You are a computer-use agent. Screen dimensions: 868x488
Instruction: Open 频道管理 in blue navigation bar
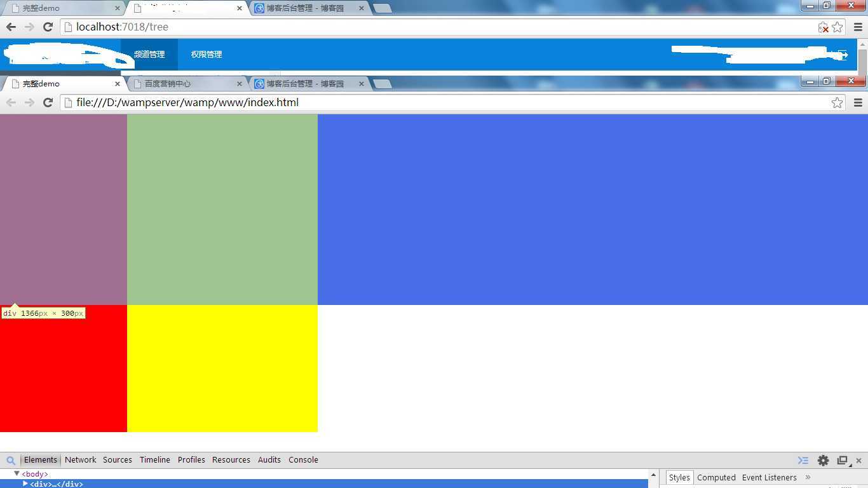[x=149, y=55]
